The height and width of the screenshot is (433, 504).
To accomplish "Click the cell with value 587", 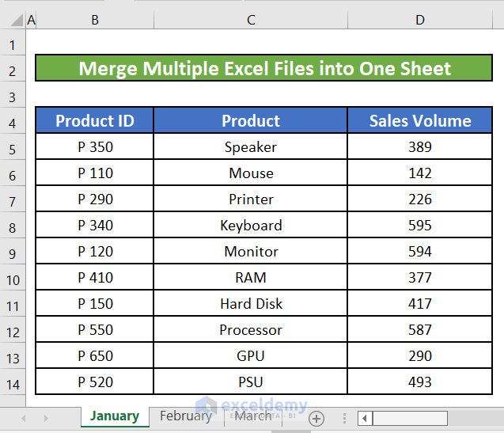I will (x=420, y=330).
